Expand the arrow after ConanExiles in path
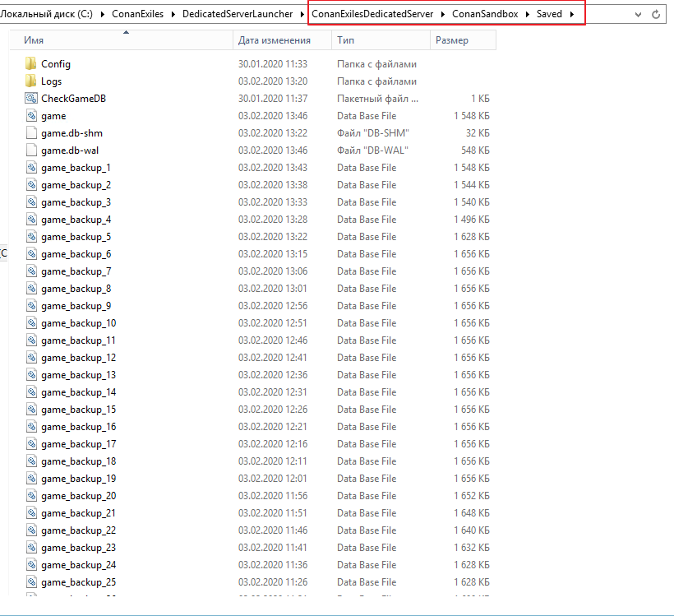 [x=173, y=14]
